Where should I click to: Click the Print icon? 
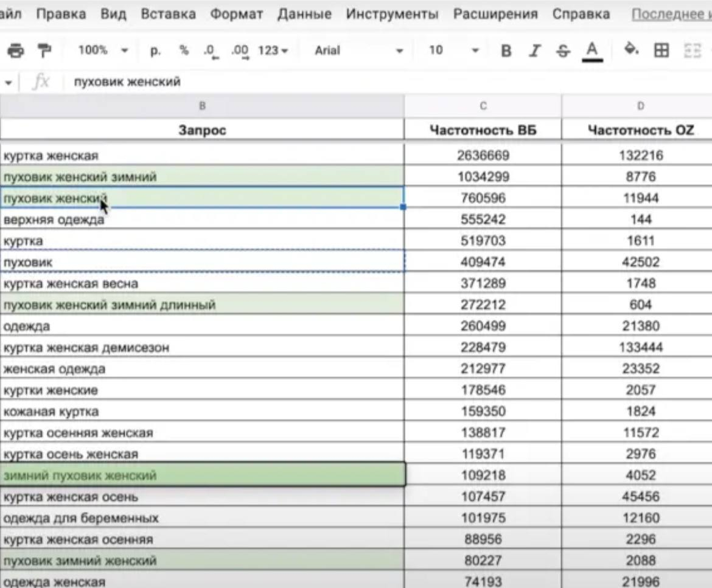(15, 50)
